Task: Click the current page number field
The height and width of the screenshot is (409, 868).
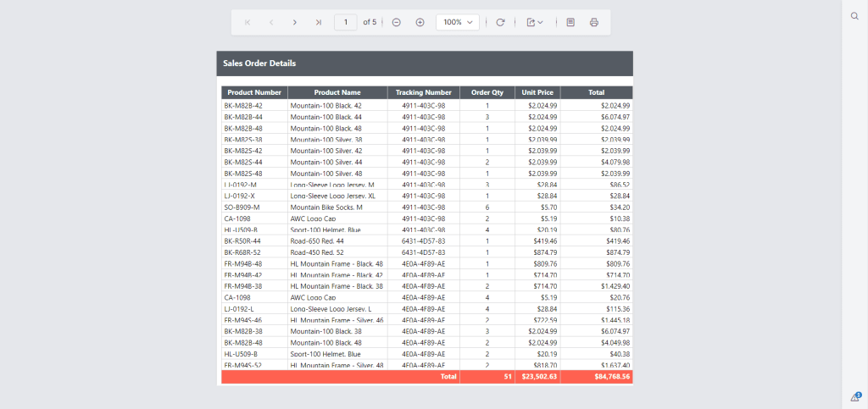Action: pyautogui.click(x=346, y=22)
